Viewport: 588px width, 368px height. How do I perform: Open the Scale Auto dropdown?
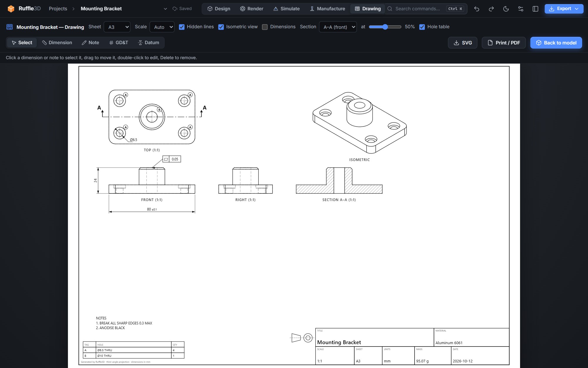[x=162, y=27]
